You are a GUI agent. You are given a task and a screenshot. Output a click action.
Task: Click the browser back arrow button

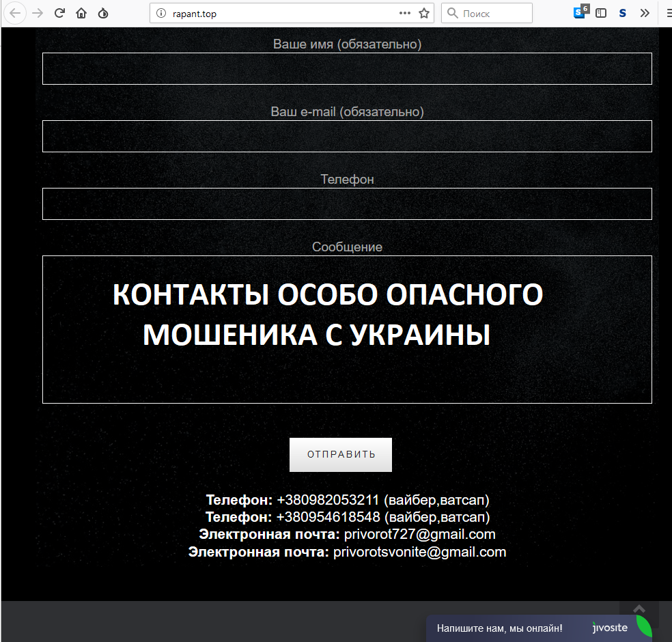tap(16, 13)
